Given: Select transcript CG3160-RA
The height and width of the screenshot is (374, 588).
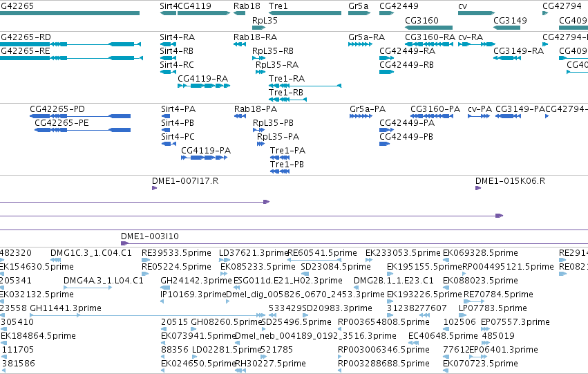Looking at the screenshot, I should point(429,44).
